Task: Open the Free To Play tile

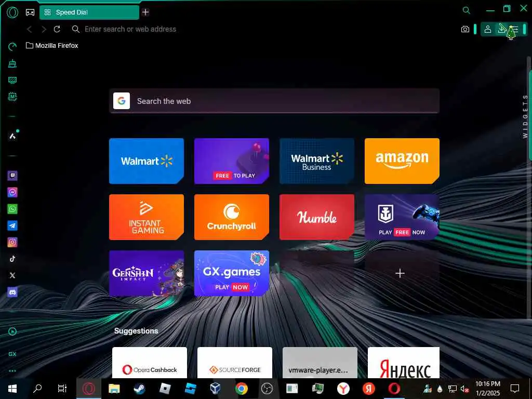Action: 232,161
